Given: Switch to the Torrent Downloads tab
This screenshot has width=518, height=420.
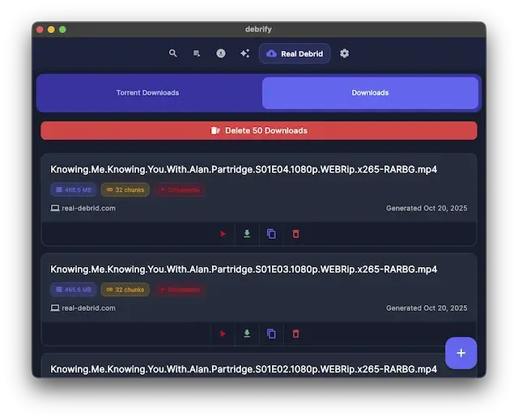Looking at the screenshot, I should coord(147,93).
